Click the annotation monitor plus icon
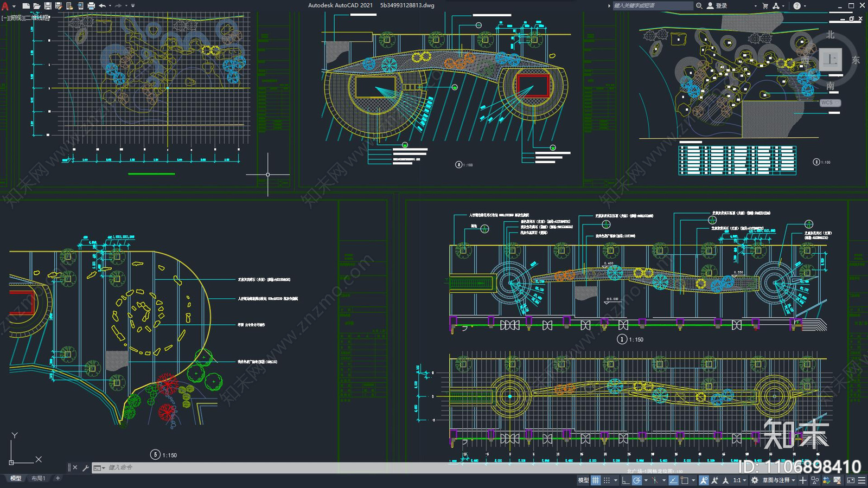The image size is (868, 488). click(803, 480)
